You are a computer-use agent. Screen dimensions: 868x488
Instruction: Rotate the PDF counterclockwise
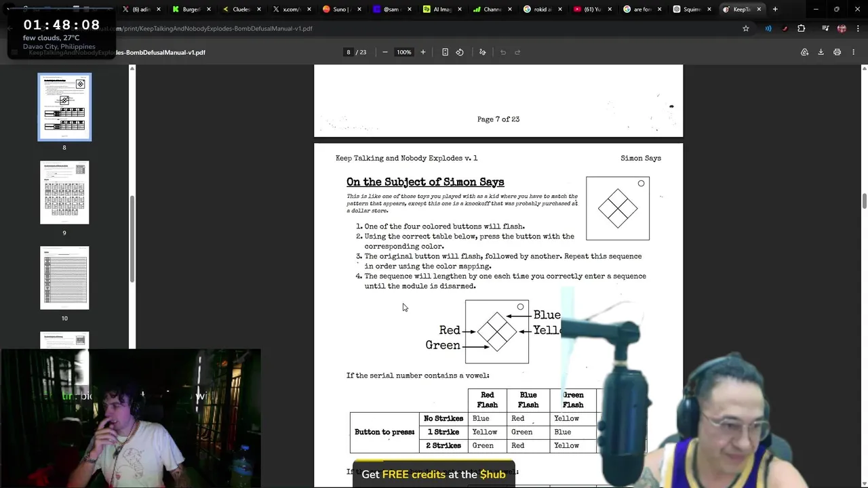460,52
